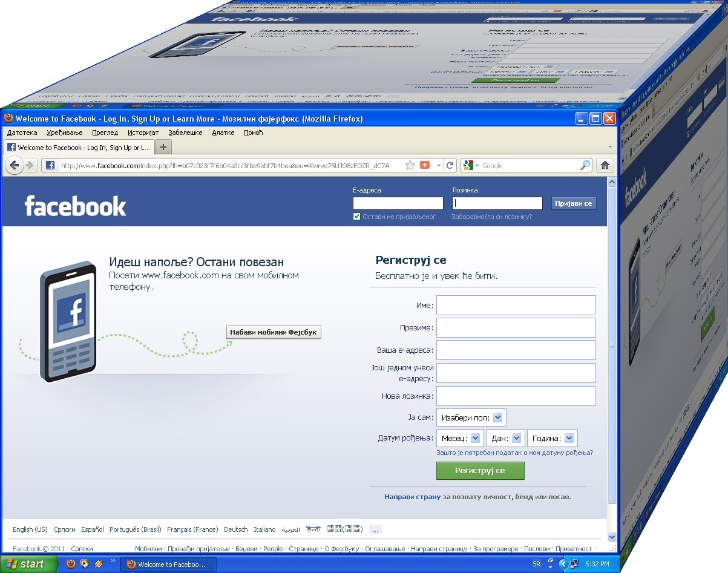Show hidden tray icons with the round arrow
Screen dimensions: 728x573
pyautogui.click(x=563, y=564)
